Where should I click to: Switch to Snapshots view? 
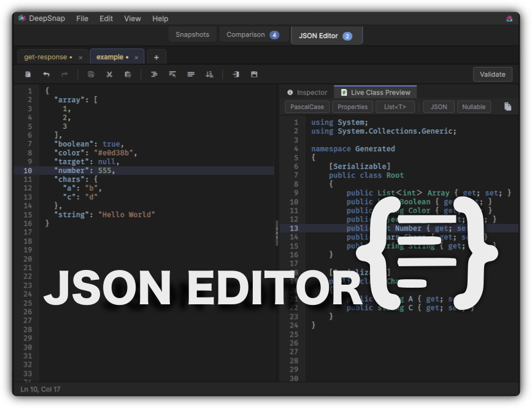point(193,34)
